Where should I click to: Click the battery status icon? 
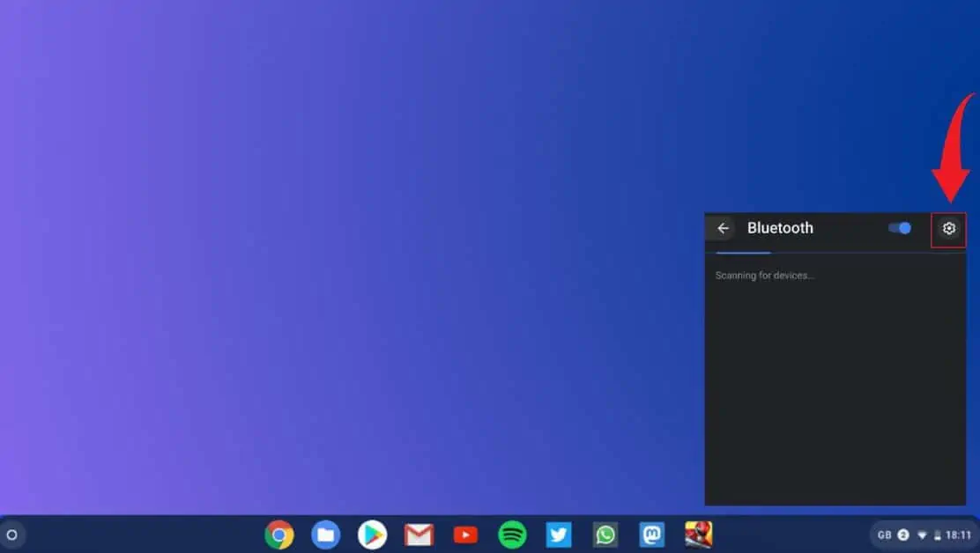click(938, 535)
